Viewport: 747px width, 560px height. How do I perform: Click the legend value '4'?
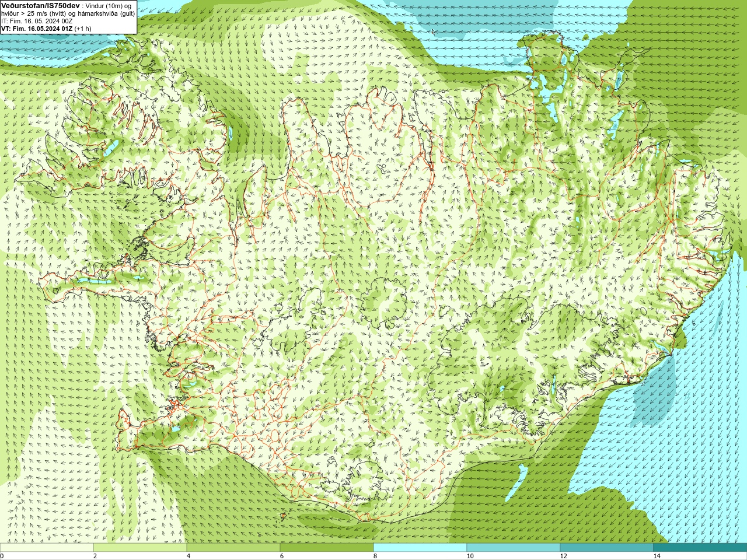(188, 556)
